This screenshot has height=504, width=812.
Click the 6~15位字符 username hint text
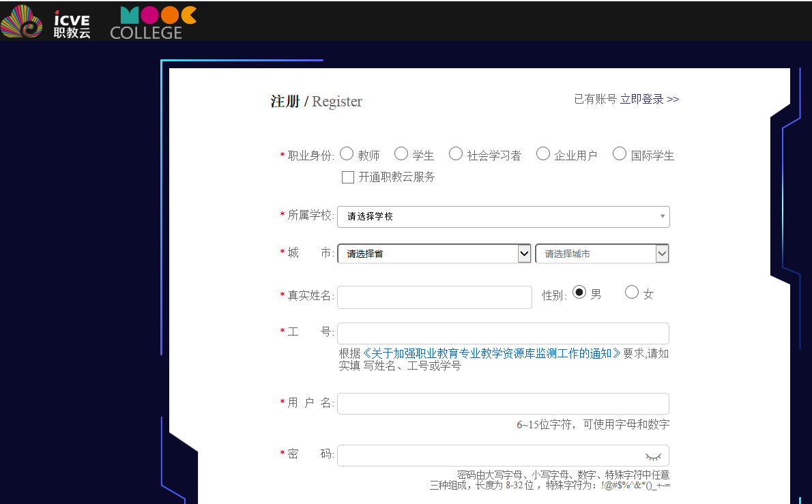pos(593,425)
